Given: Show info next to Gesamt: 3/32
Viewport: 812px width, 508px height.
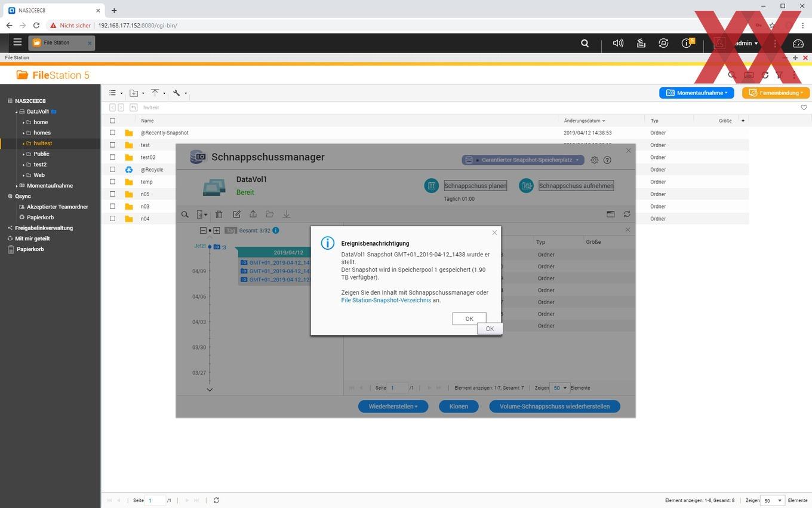Looking at the screenshot, I should click(x=275, y=230).
